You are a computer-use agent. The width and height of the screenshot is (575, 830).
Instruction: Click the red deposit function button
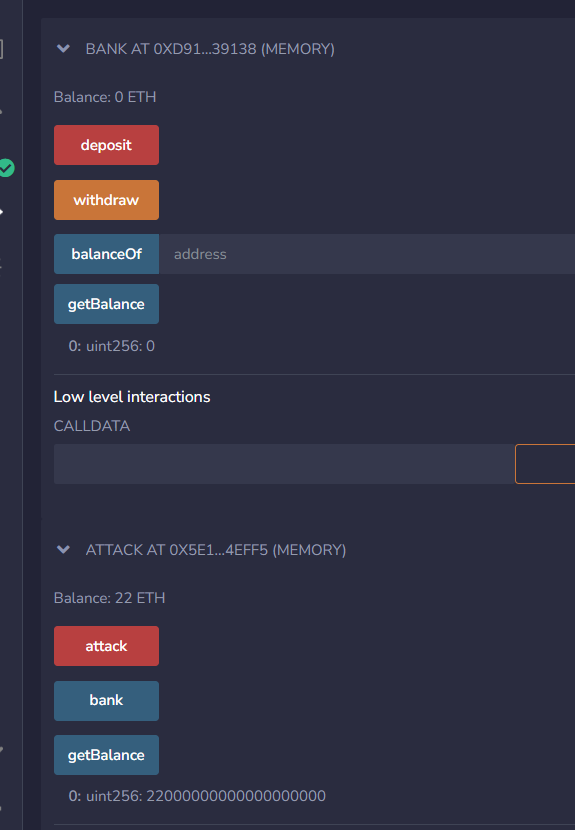(x=106, y=145)
